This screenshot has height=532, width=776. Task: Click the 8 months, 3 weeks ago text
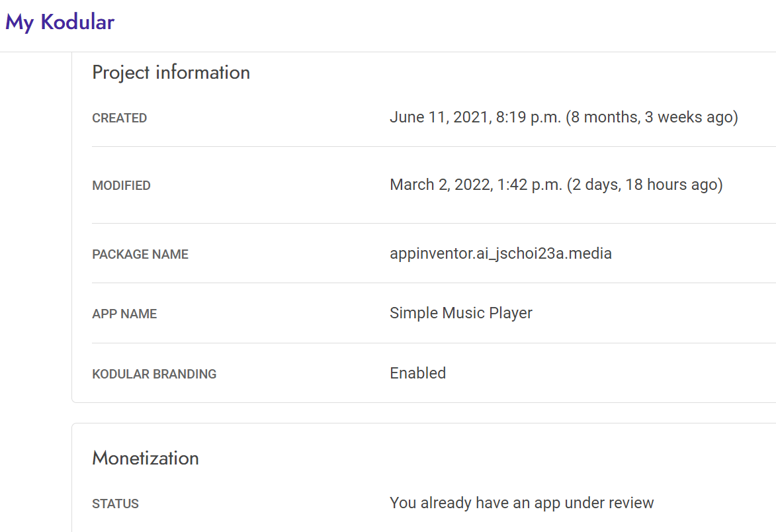[652, 117]
